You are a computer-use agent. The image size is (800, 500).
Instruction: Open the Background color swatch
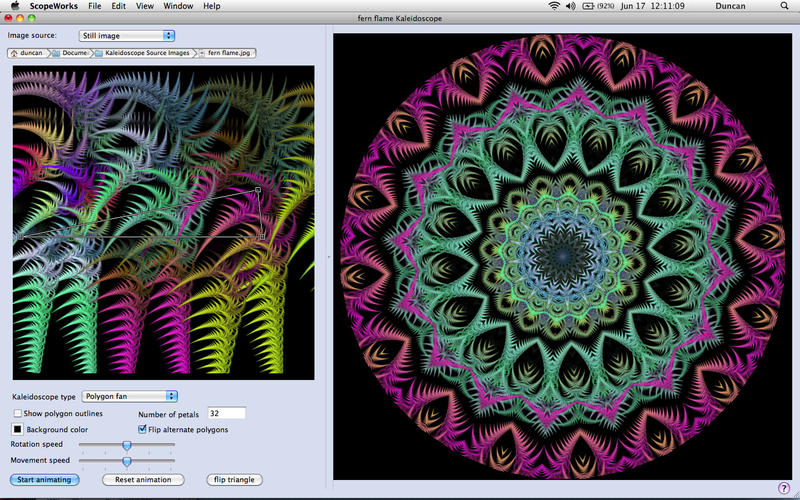[17, 429]
